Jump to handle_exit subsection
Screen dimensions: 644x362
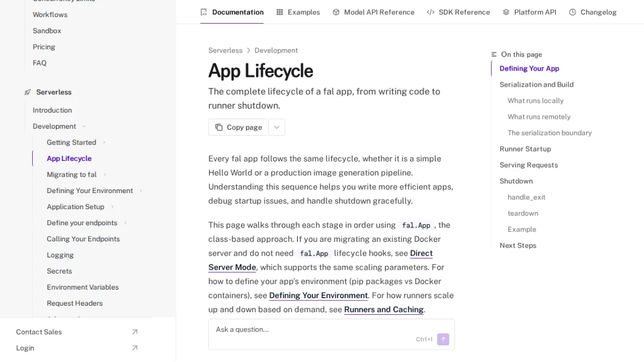tap(526, 197)
